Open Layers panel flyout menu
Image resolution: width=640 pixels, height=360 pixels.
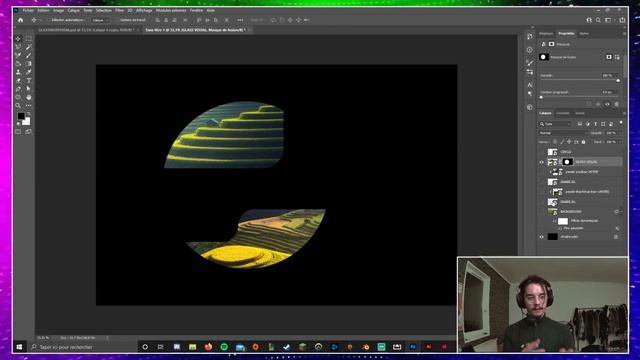point(624,113)
